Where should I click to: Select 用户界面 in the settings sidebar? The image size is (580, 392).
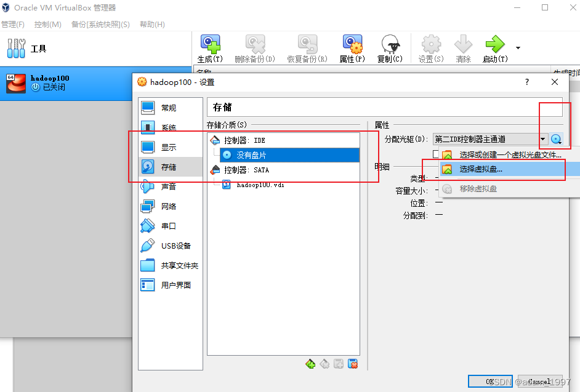click(170, 284)
